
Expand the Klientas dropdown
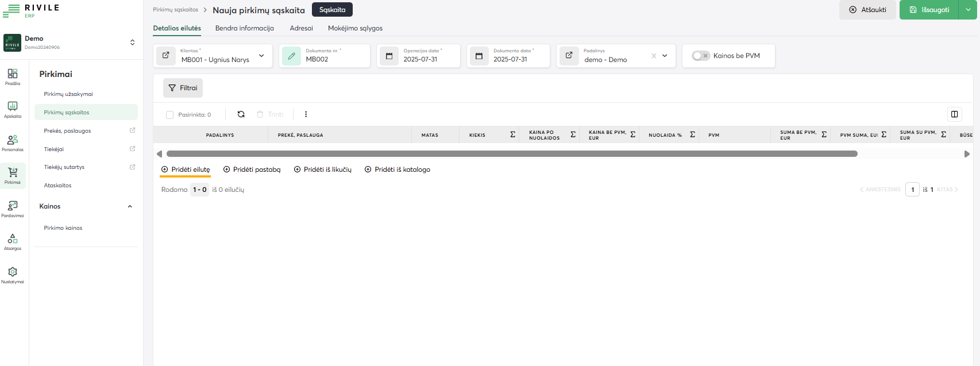point(261,56)
